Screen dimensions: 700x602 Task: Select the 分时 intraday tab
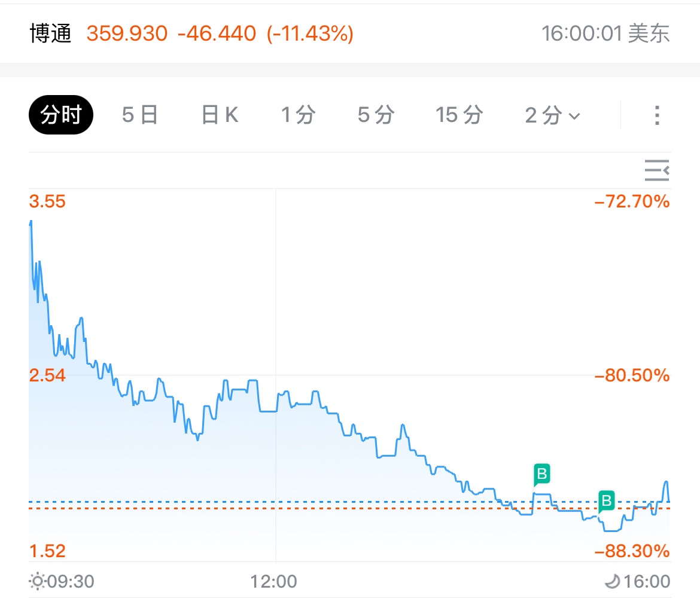[x=61, y=115]
